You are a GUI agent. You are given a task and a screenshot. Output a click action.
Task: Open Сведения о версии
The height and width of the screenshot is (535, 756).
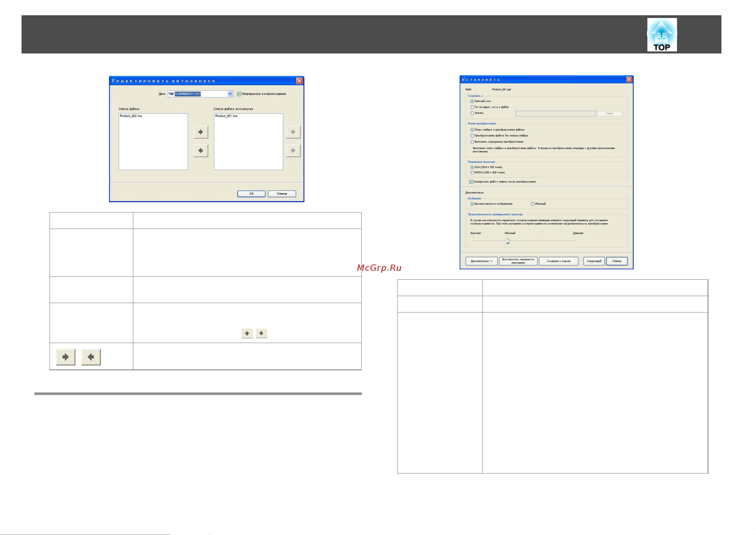pyautogui.click(x=559, y=261)
